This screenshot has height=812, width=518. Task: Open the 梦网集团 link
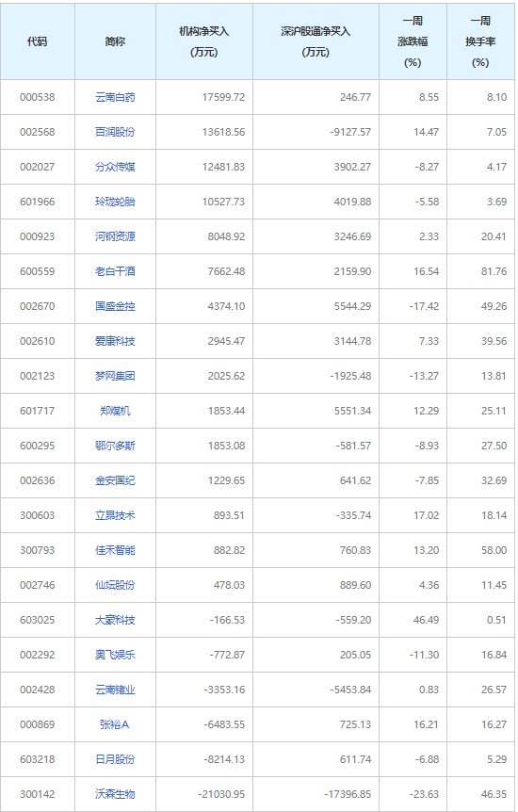coord(115,376)
